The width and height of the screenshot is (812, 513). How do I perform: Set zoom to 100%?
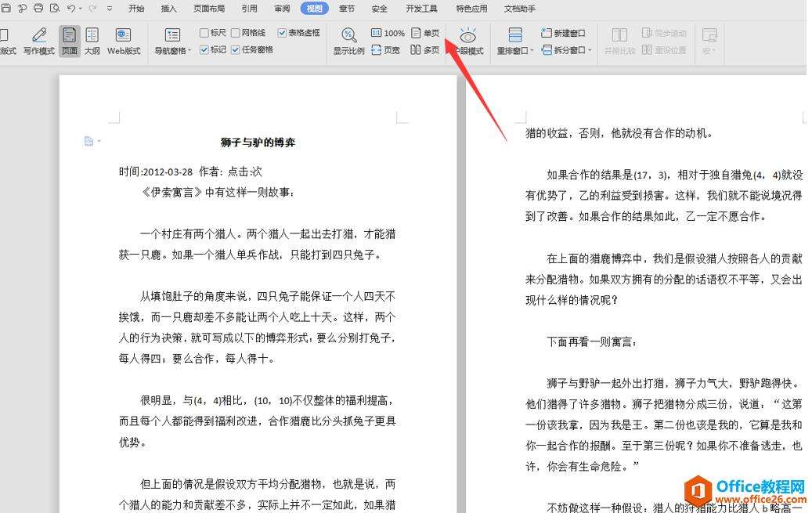[x=387, y=34]
